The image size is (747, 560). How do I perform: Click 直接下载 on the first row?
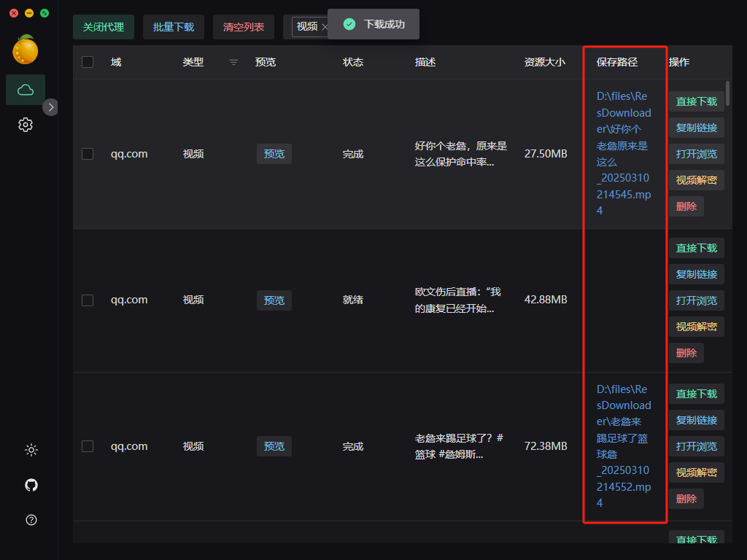(696, 101)
